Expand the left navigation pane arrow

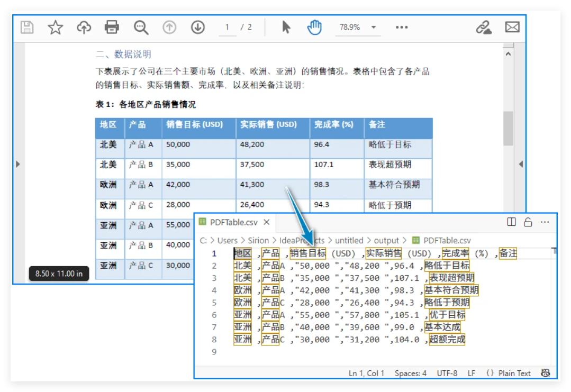point(17,164)
